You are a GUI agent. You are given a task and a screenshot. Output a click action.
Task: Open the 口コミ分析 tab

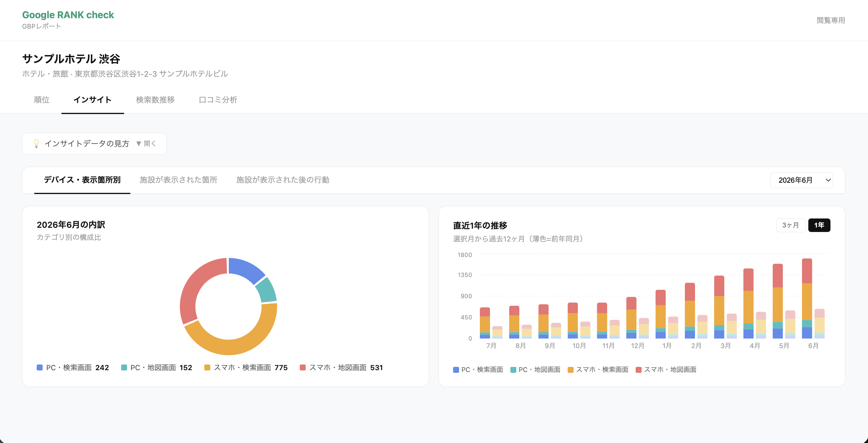218,100
